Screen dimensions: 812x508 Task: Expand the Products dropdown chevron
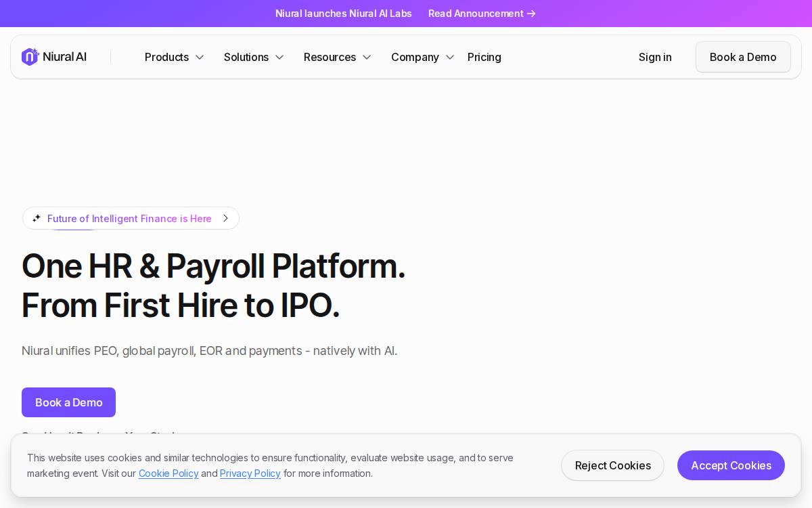[x=200, y=58]
